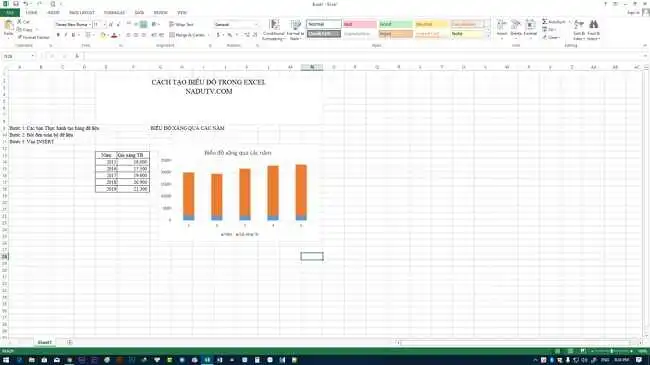Toggle Underline formatting
Viewport: 650px width, 365px height.
point(73,35)
